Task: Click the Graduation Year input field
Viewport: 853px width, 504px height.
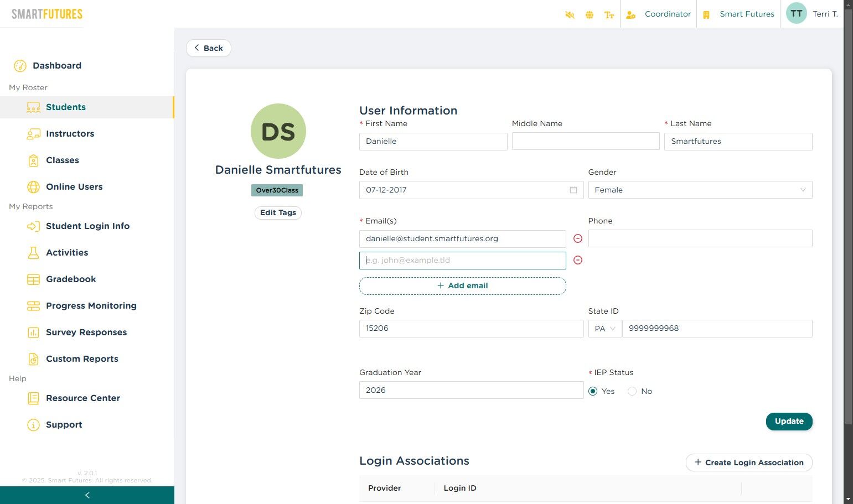Action: [471, 390]
